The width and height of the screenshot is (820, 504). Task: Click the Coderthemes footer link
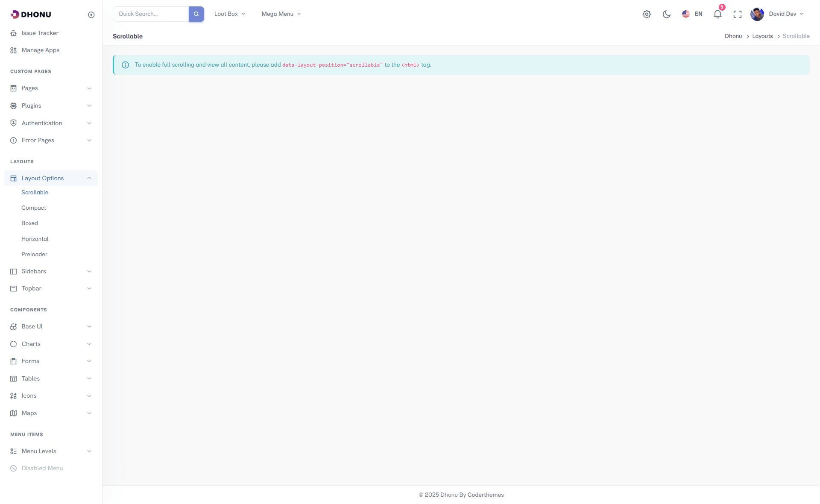485,495
